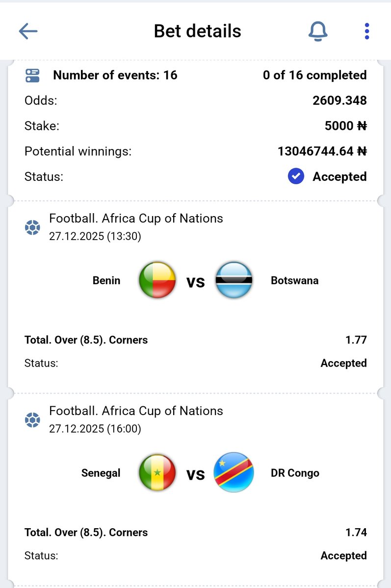The height and width of the screenshot is (588, 391).
Task: Select the Benin team name
Action: (106, 281)
